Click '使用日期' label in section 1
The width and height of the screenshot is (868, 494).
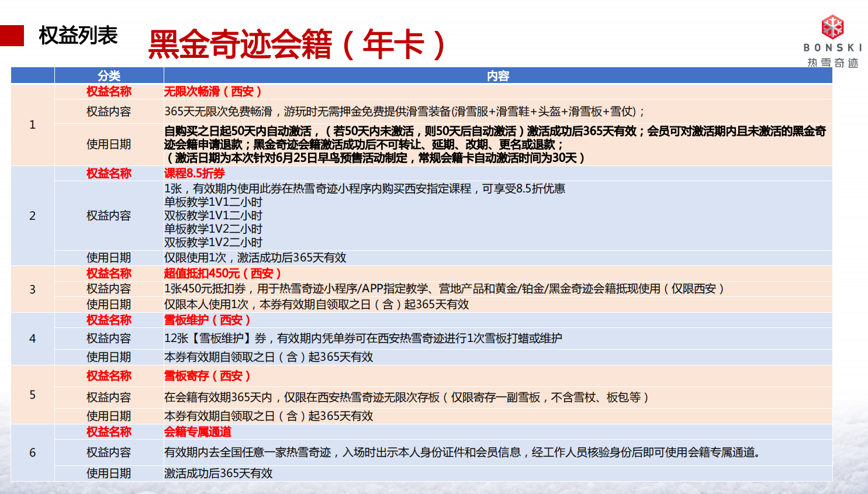click(109, 144)
